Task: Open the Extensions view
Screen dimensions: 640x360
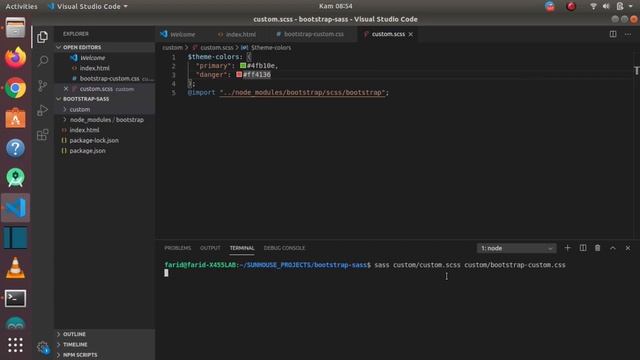Action: pos(42,135)
